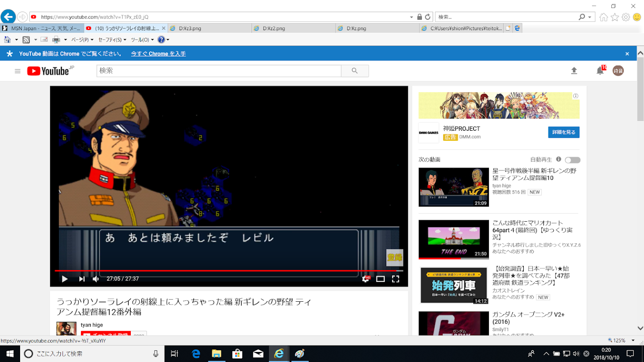
Task: Open IE settings gear icon
Action: 626,17
